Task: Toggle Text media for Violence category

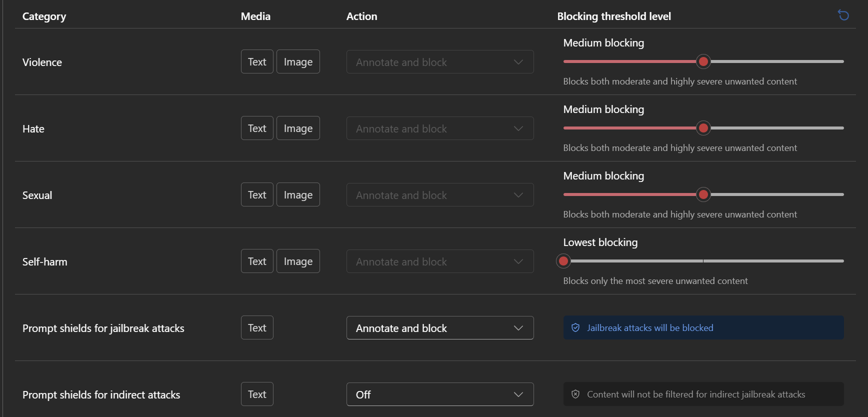Action: 257,61
